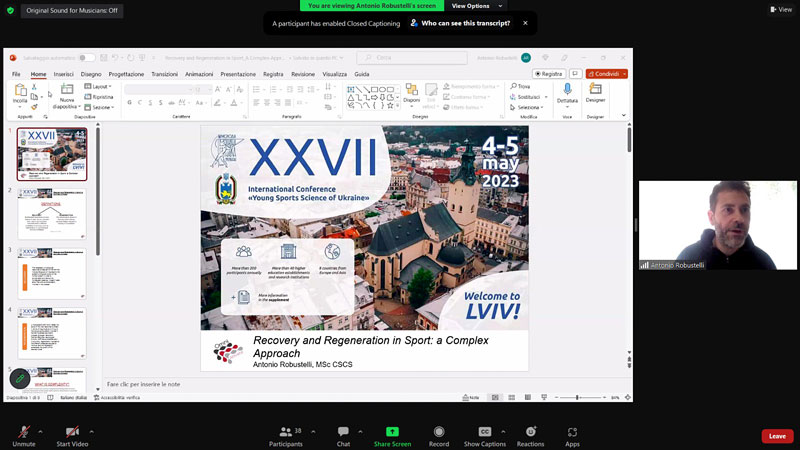This screenshot has width=800, height=450.
Task: Open the Seleziona dropdown
Action: tap(527, 107)
